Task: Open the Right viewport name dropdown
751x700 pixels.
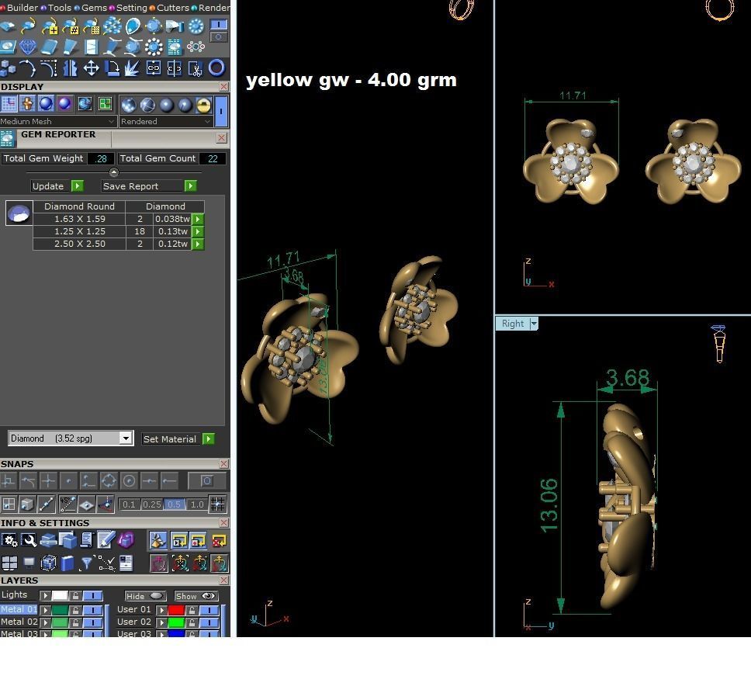Action: tap(534, 324)
